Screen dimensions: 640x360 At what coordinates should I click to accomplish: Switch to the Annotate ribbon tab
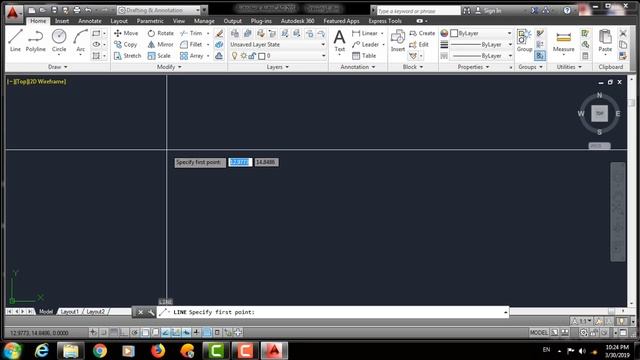tap(90, 21)
